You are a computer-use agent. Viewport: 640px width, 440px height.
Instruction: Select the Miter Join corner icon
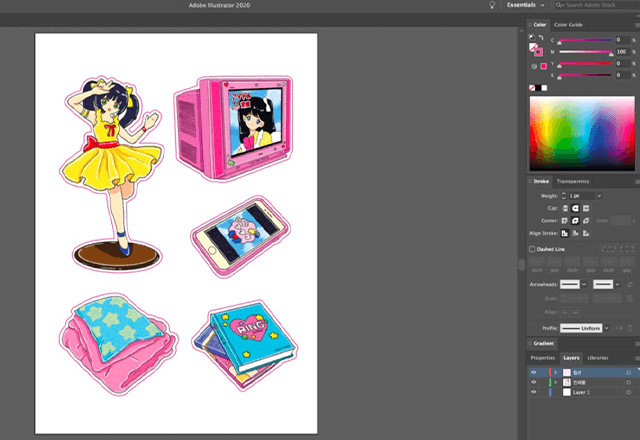tap(565, 221)
